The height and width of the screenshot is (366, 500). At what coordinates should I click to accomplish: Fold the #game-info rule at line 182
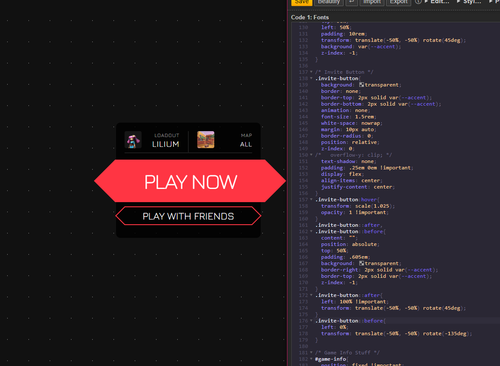[311, 359]
